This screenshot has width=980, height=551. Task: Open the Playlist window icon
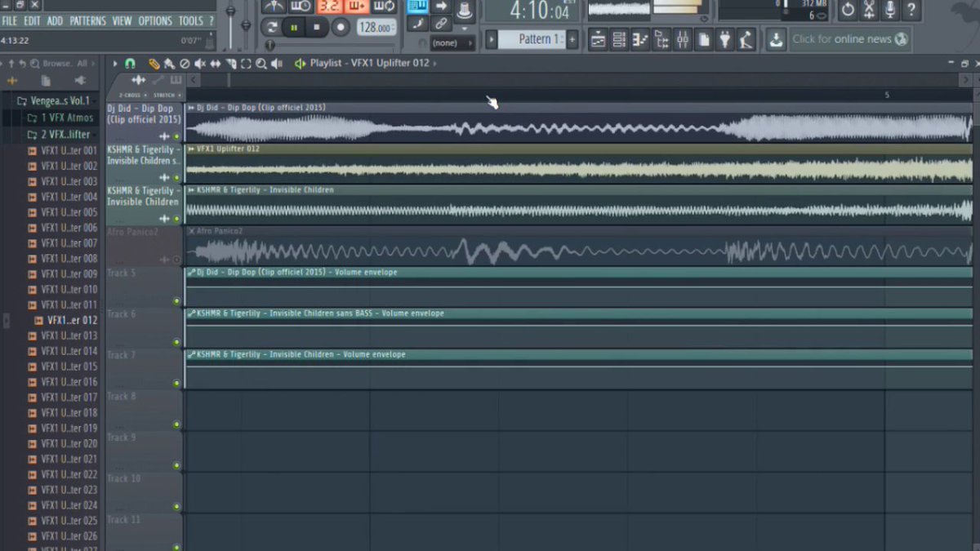[599, 39]
